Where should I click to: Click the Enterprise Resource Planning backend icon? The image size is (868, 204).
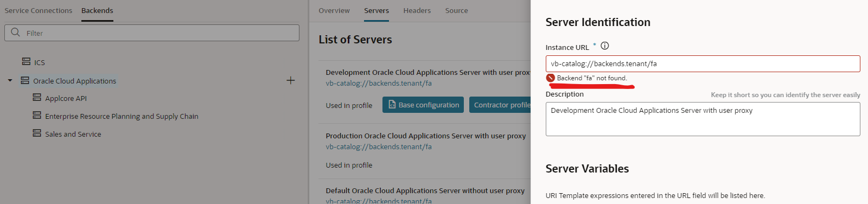pos(37,116)
